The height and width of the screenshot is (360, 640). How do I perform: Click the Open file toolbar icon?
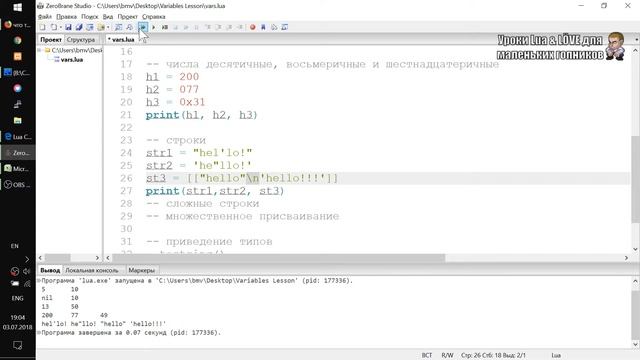53,27
